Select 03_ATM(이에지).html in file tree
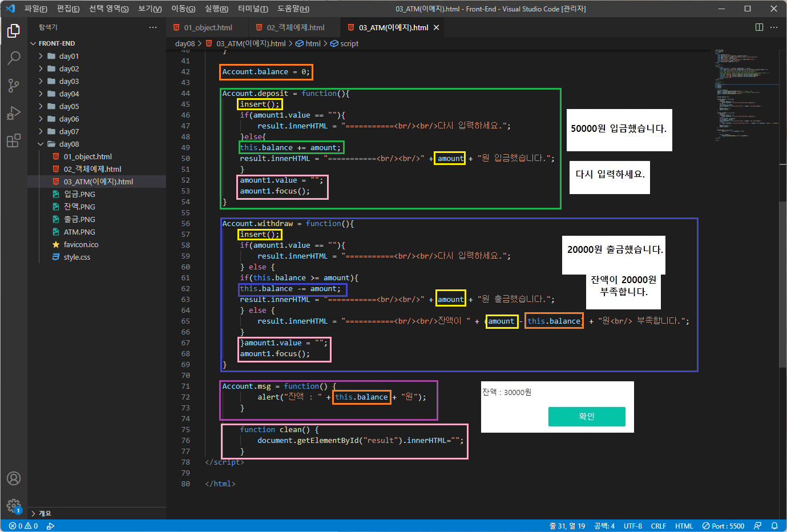Image resolution: width=787 pixels, height=532 pixels. pos(98,182)
